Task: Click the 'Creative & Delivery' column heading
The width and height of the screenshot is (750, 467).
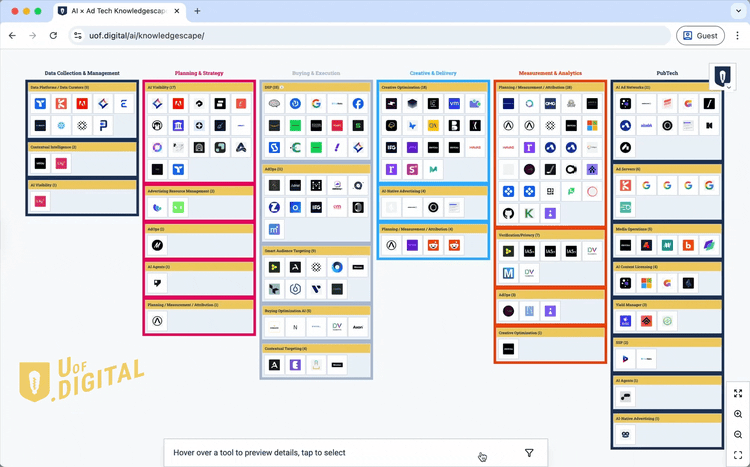Action: click(x=433, y=73)
